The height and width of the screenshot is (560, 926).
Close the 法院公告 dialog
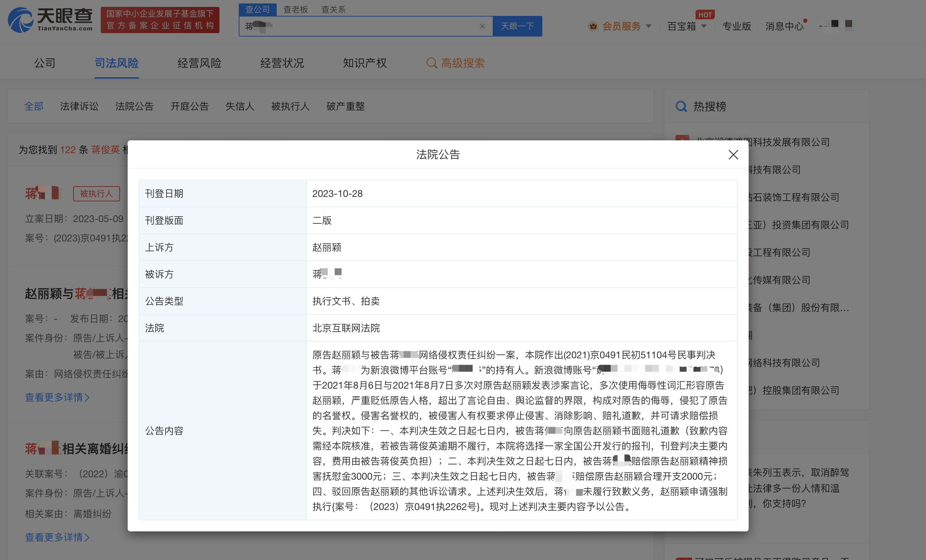pos(733,155)
